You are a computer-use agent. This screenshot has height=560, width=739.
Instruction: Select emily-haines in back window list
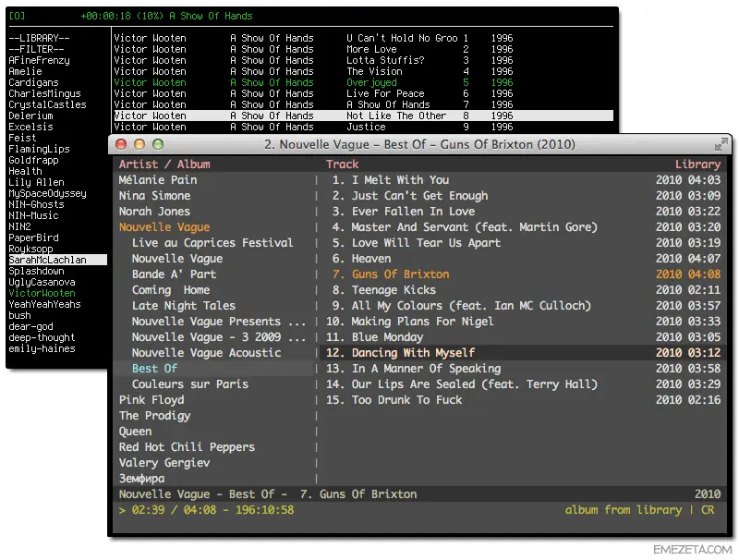click(42, 348)
